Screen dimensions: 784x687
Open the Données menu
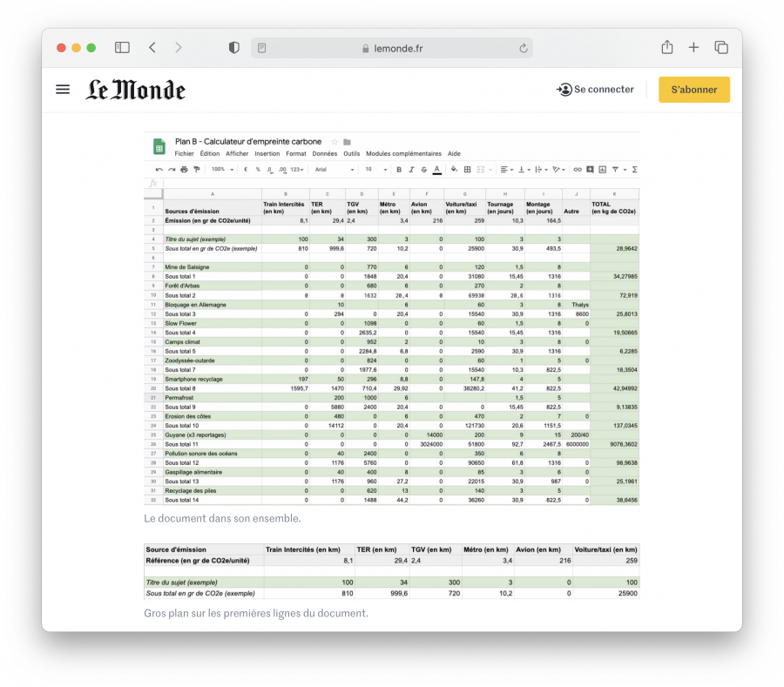(x=325, y=153)
